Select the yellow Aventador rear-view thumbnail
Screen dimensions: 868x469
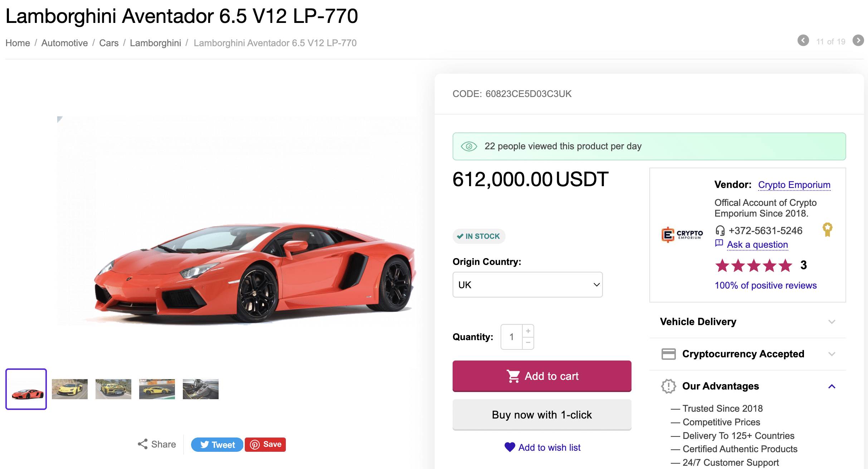click(113, 389)
